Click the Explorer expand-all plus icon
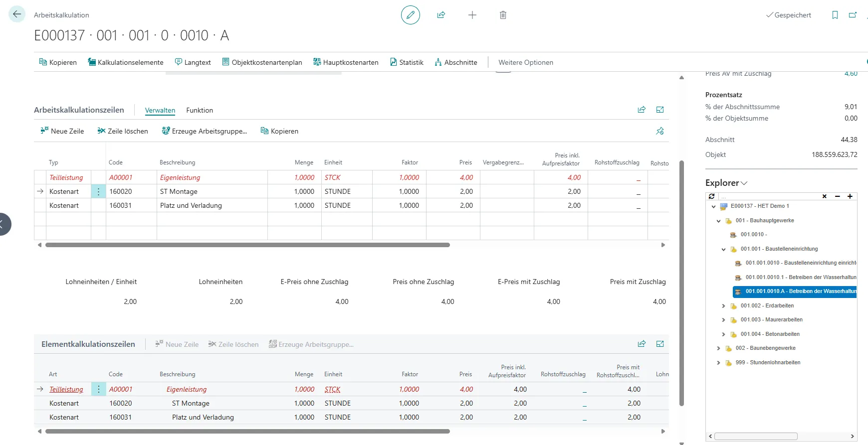Viewport: 868px width, 445px height. point(850,196)
